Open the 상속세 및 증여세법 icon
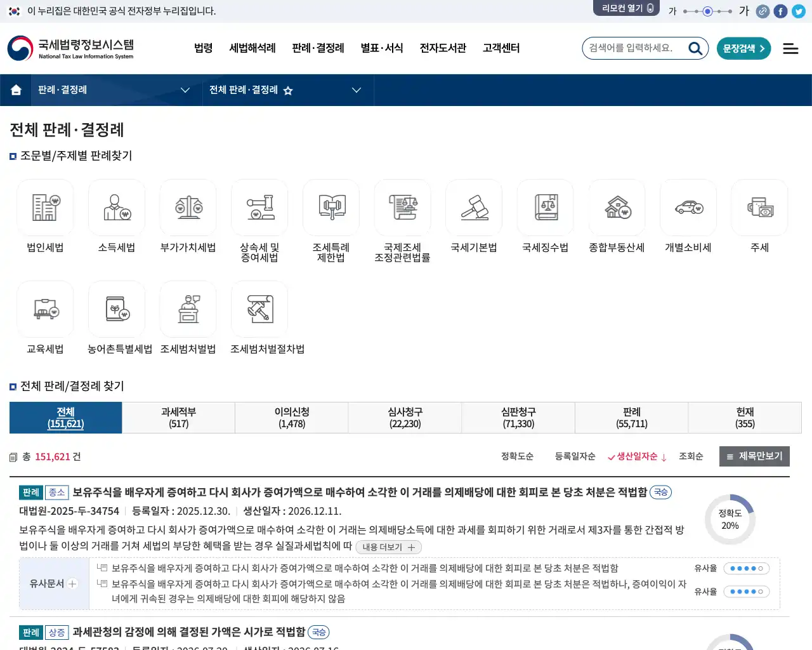This screenshot has height=650, width=812. pyautogui.click(x=259, y=208)
